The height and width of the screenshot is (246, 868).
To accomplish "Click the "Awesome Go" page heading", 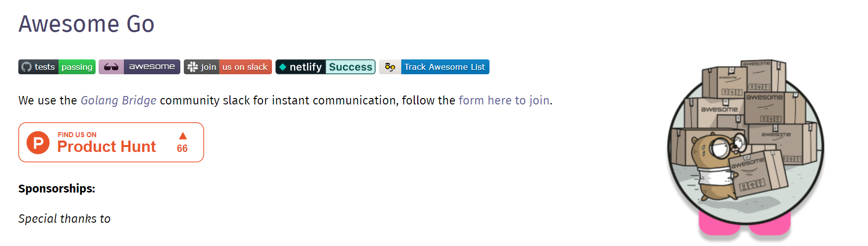I will pos(86,24).
